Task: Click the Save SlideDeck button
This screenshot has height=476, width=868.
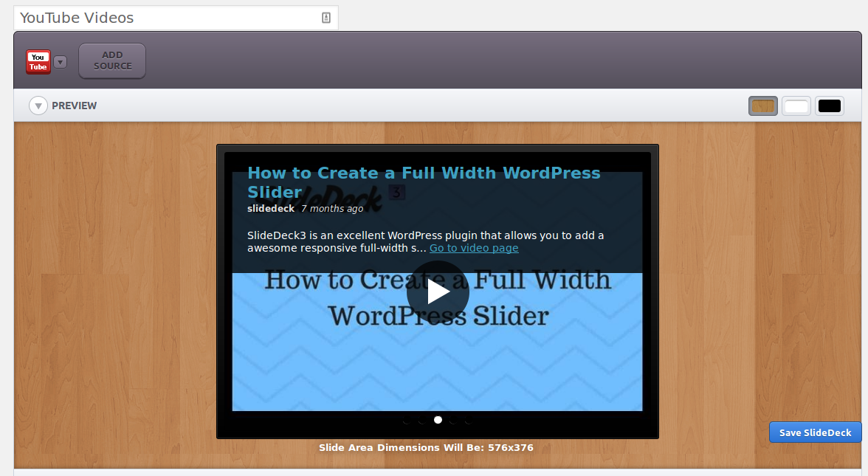Action: tap(815, 432)
